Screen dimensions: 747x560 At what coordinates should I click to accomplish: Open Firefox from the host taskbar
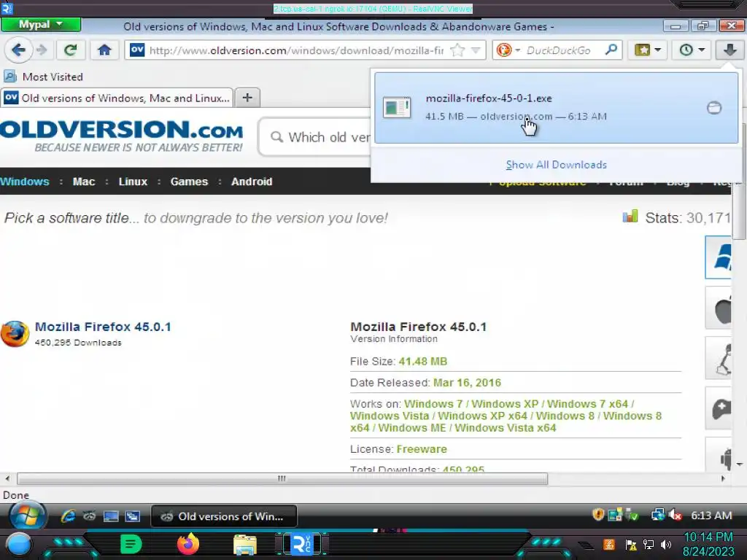coord(188,544)
